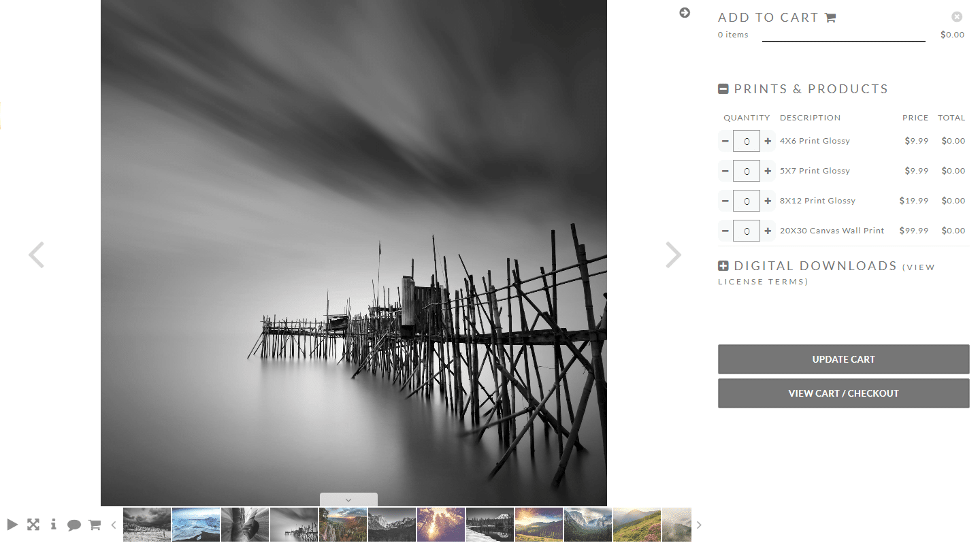Click the Update Cart button
The image size is (980, 543).
click(843, 359)
